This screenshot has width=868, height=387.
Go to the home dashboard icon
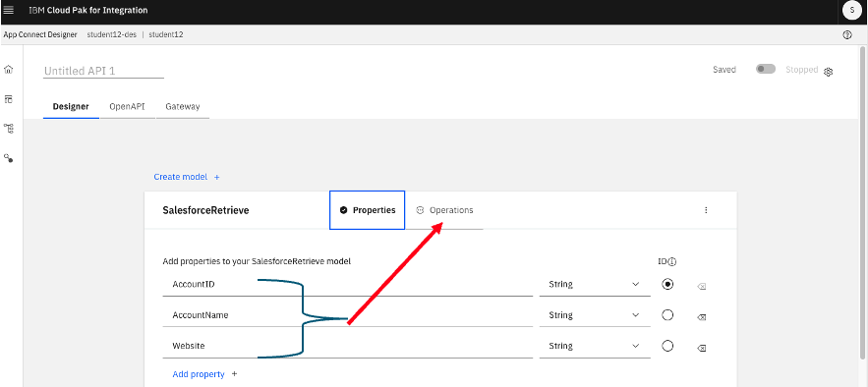tap(8, 70)
